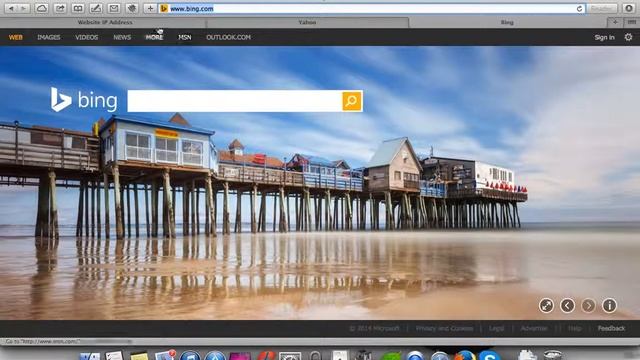Open a new tab with the plus button
640x360 pixels.
point(615,22)
